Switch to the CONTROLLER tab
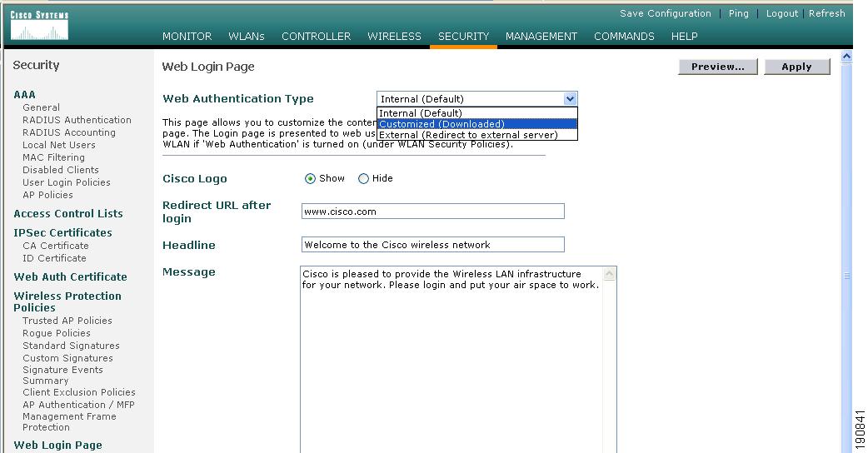 (x=316, y=37)
